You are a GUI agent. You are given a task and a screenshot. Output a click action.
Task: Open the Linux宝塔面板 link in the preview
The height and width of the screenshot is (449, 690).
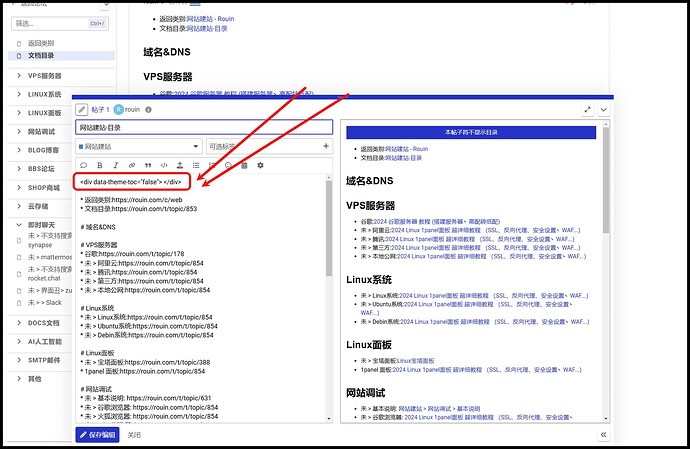click(x=415, y=361)
